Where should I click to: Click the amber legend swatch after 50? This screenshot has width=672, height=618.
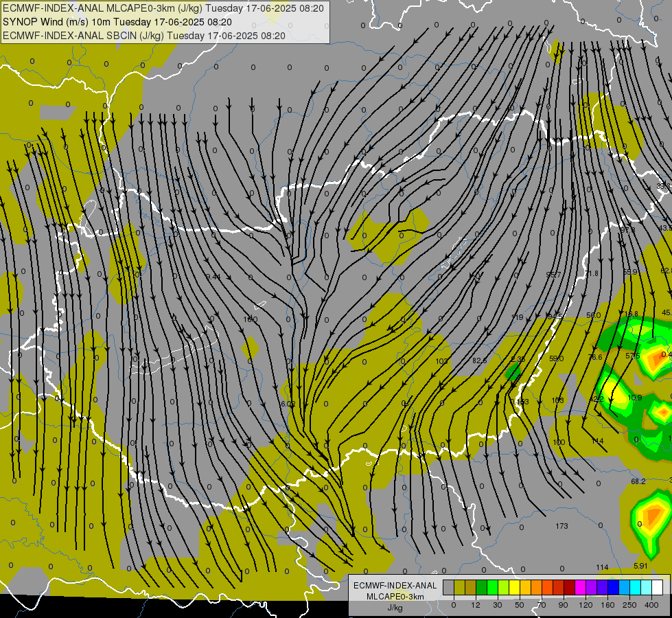click(525, 587)
